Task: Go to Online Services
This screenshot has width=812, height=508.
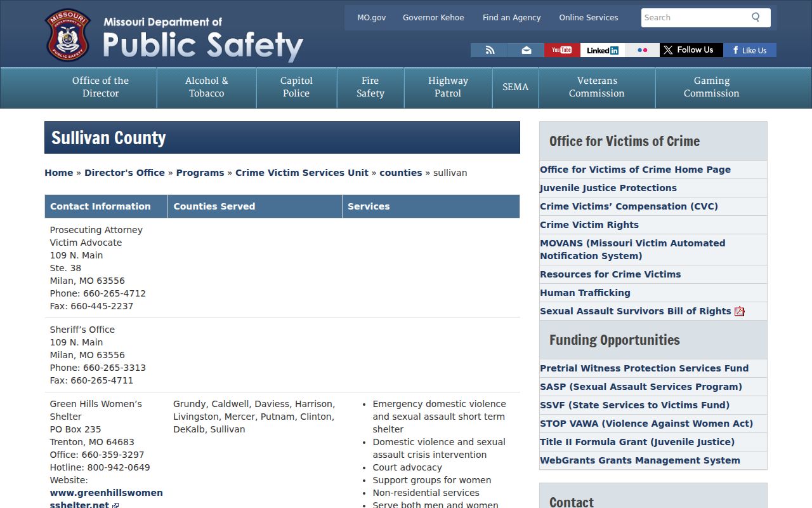Action: coord(589,18)
